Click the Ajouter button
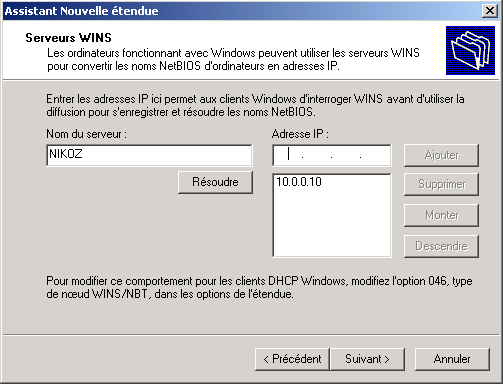503x384 pixels. [x=441, y=155]
